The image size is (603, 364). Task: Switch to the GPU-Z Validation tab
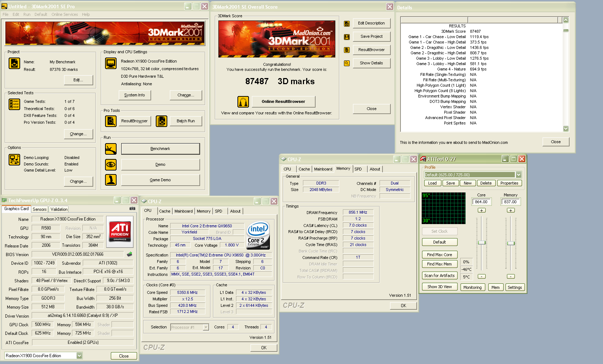(x=59, y=209)
